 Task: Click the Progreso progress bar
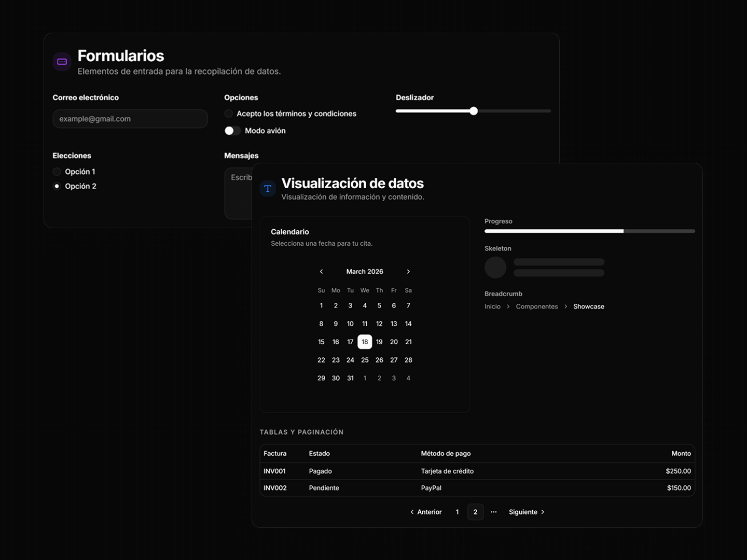pos(590,231)
